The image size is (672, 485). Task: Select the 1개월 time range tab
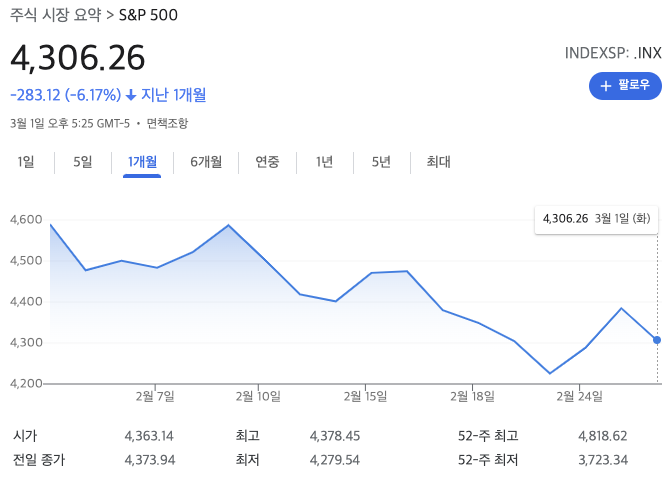[142, 162]
